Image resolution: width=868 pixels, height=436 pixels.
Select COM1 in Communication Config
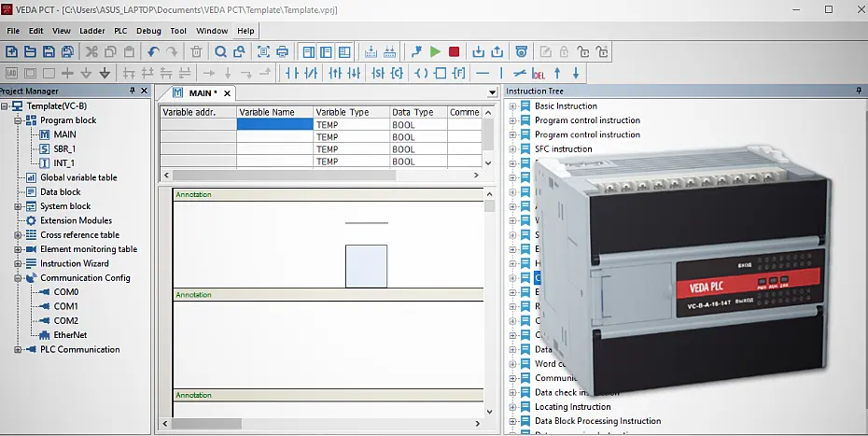[66, 306]
